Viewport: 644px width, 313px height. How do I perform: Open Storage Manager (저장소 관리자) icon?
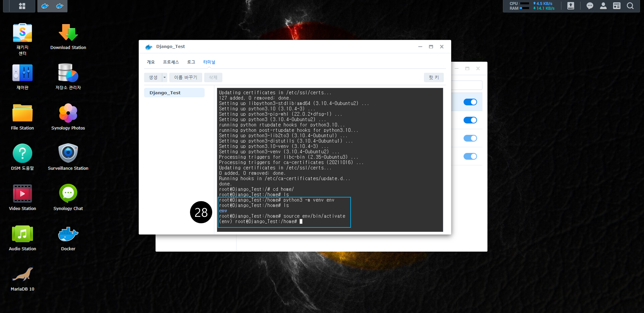[x=68, y=73]
